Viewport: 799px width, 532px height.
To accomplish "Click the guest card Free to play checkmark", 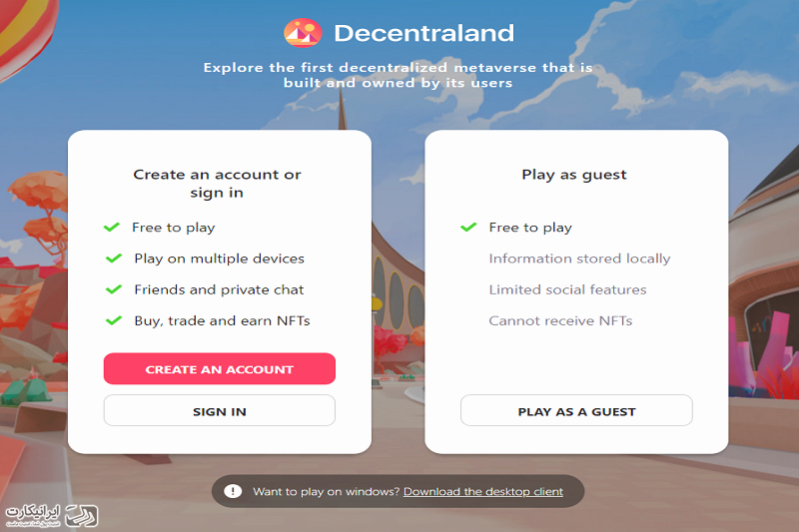I will coord(468,227).
